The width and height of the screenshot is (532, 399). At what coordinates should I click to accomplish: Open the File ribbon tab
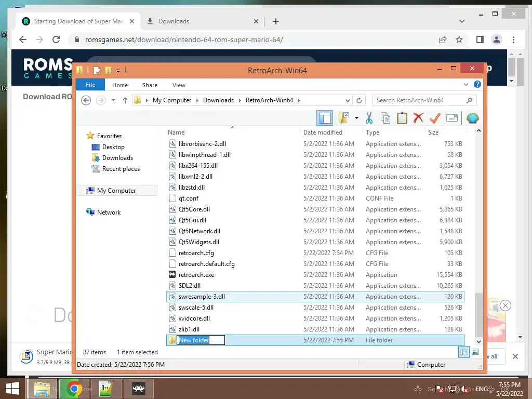[90, 85]
